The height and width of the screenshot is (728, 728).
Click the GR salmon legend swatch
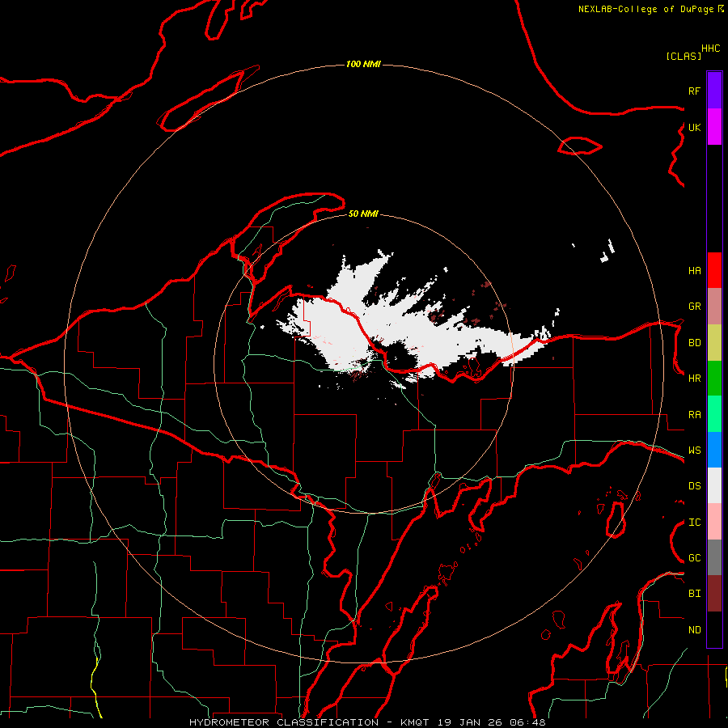pos(714,307)
